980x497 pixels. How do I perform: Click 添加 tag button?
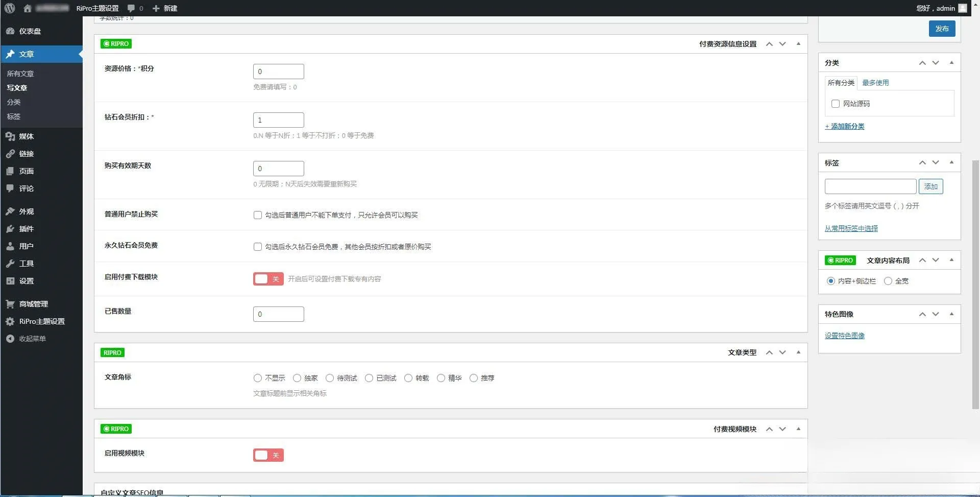coord(930,186)
